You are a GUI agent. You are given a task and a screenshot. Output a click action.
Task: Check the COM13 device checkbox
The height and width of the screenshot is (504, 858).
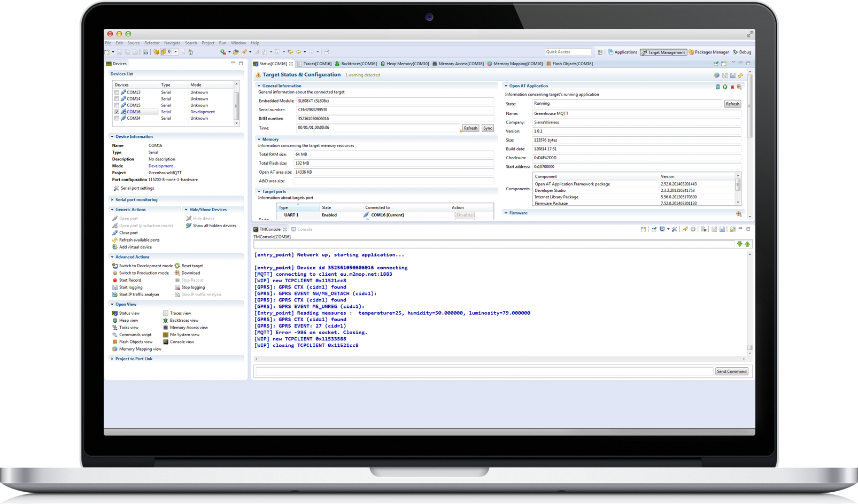point(117,92)
